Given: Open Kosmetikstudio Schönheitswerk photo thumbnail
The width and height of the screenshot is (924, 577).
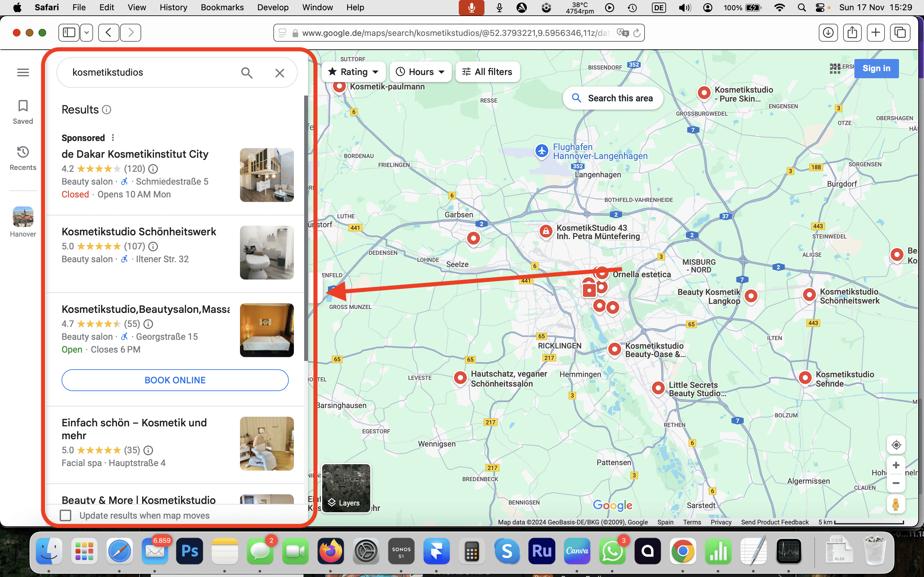Looking at the screenshot, I should (267, 252).
